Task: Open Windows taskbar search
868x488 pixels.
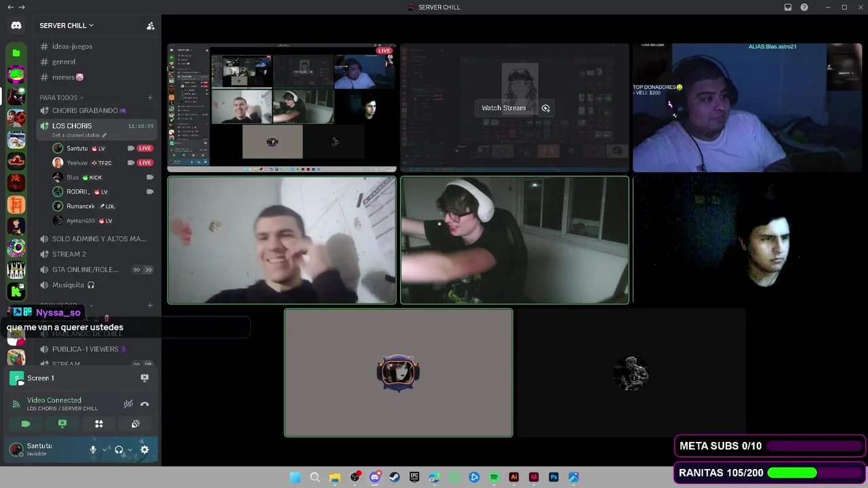Action: (315, 477)
